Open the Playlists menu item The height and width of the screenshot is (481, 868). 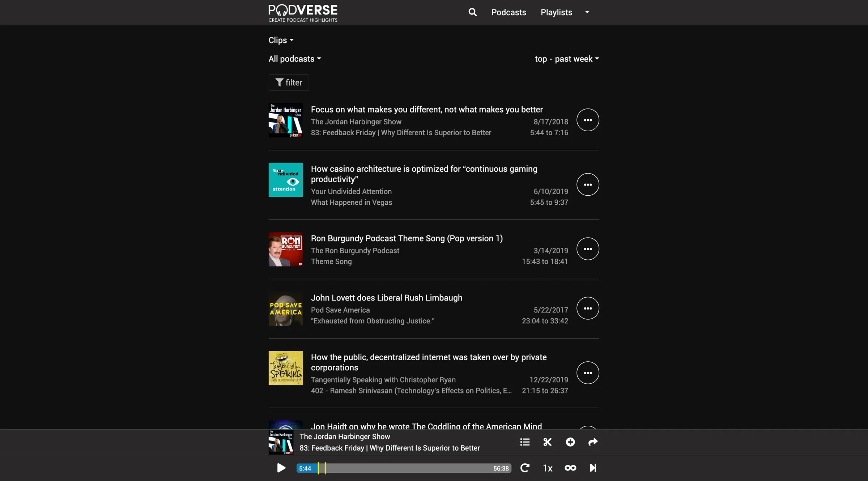point(556,12)
